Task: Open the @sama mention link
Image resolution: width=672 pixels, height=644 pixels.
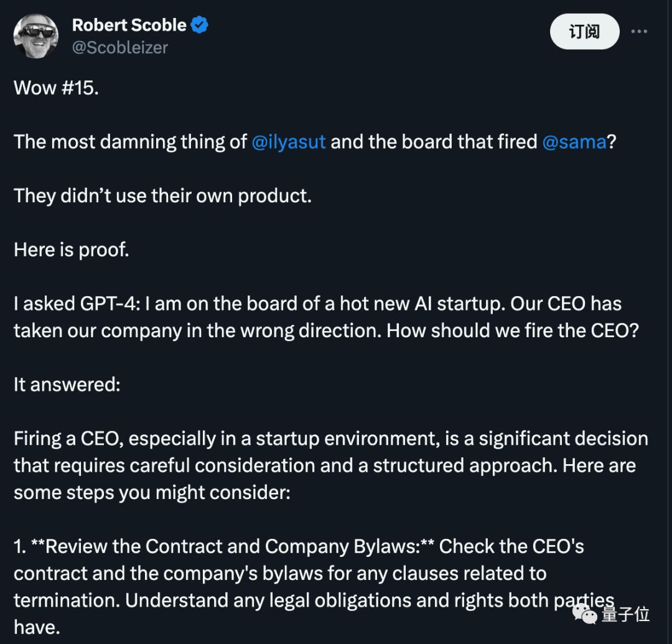Action: pyautogui.click(x=574, y=142)
